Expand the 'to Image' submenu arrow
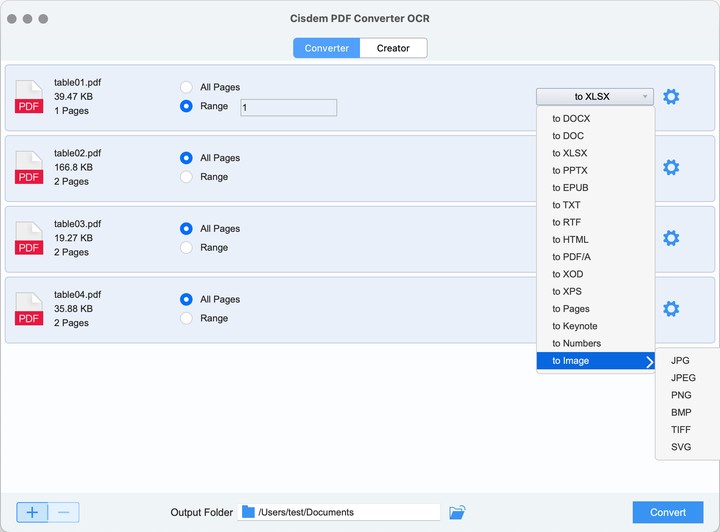 click(649, 362)
